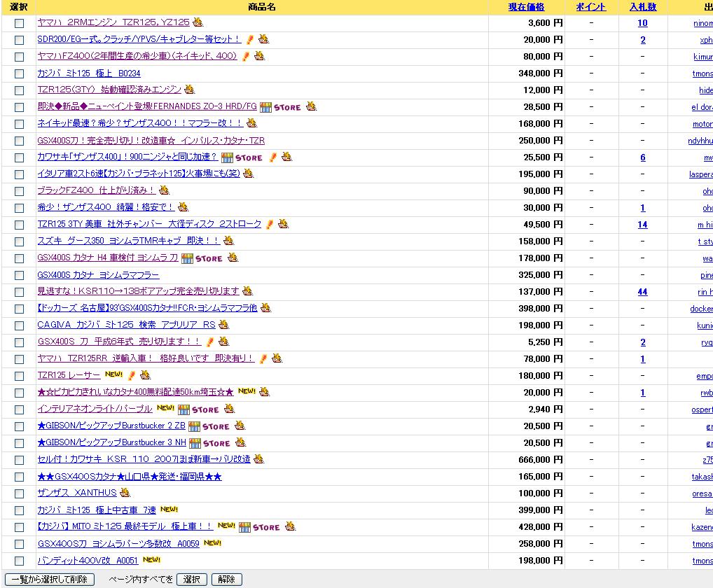Click the 選択 button to select all
This screenshot has width=713, height=588.
click(191, 580)
